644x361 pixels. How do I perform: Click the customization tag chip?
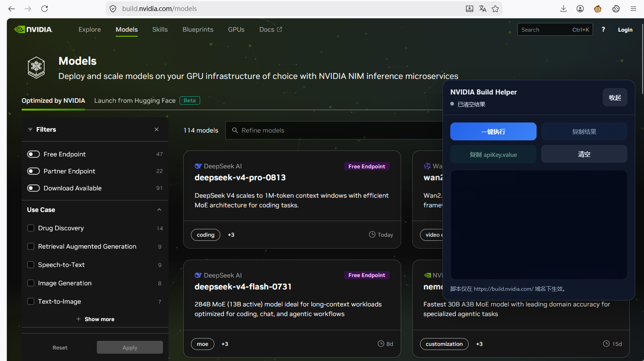[x=444, y=344]
